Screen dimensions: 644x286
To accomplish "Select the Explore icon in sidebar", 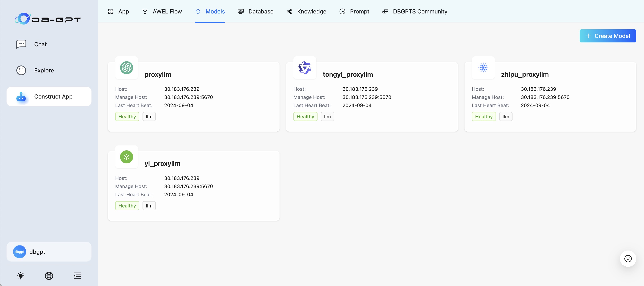I will pos(21,70).
